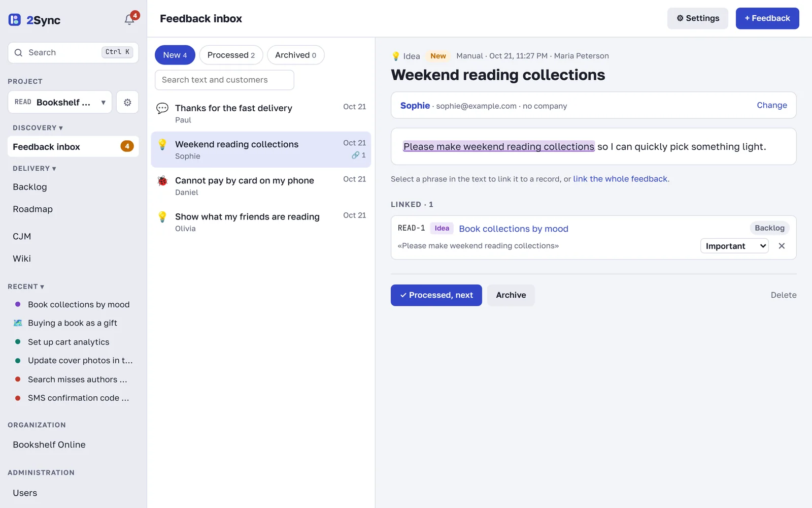Open linked record Book collections by mood
812x508 pixels.
coord(514,229)
